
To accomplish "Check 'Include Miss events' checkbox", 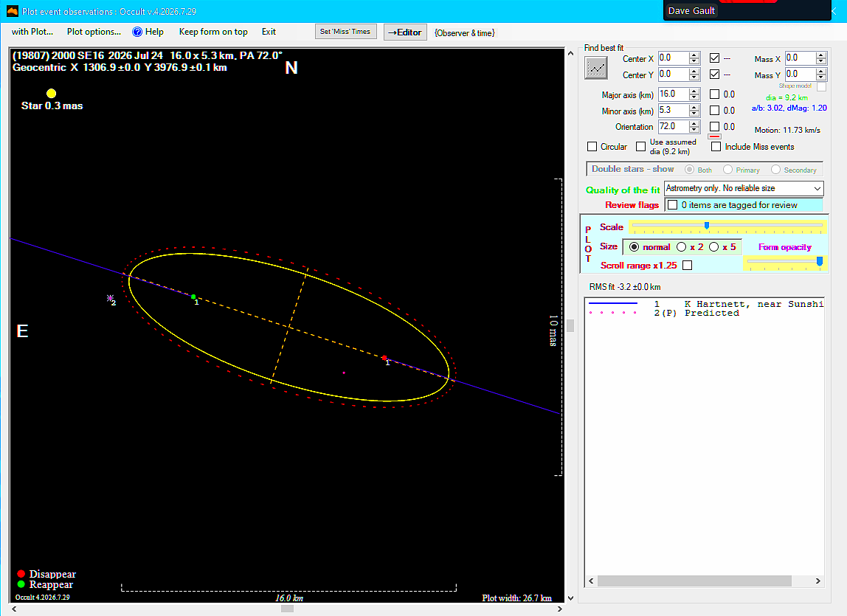I will (716, 147).
